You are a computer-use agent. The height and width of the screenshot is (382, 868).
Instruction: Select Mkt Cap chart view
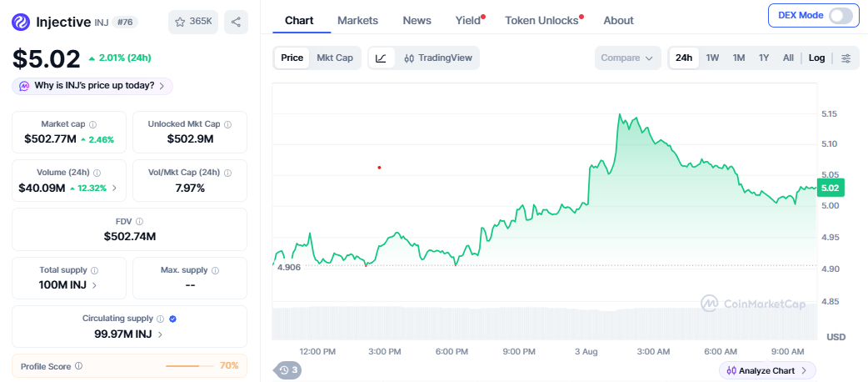(x=334, y=58)
